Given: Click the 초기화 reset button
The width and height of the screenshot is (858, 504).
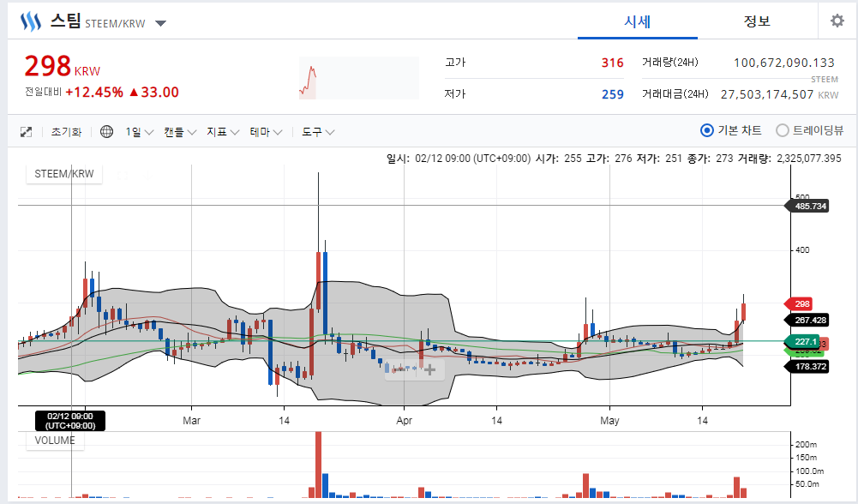Looking at the screenshot, I should 66,132.
